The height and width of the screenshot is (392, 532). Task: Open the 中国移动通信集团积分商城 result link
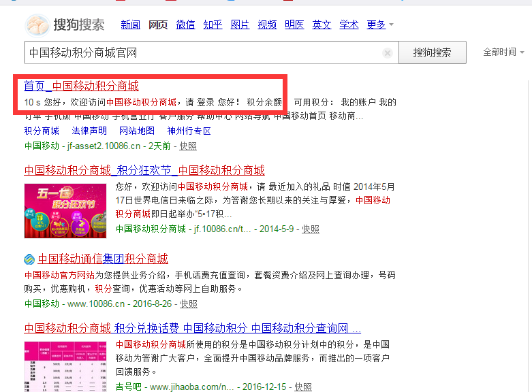[x=103, y=259]
